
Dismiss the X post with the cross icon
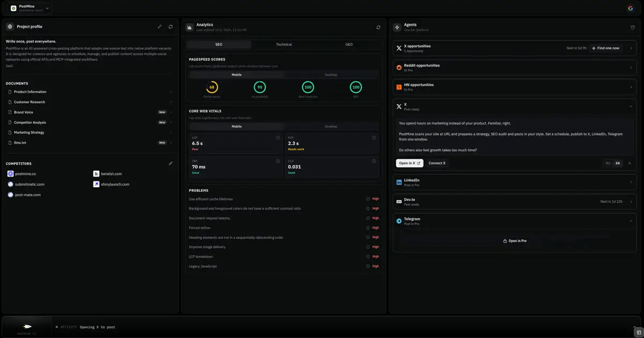tap(630, 163)
